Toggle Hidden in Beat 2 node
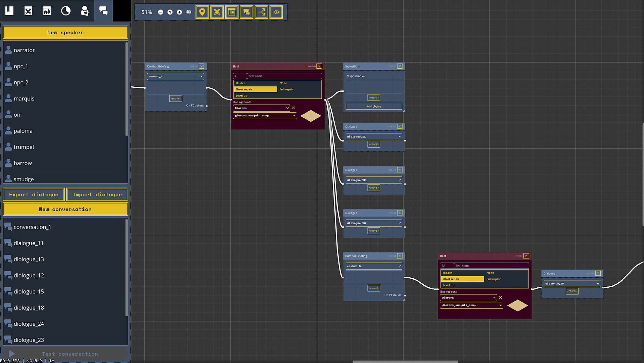This screenshot has height=363, width=644. [x=256, y=83]
